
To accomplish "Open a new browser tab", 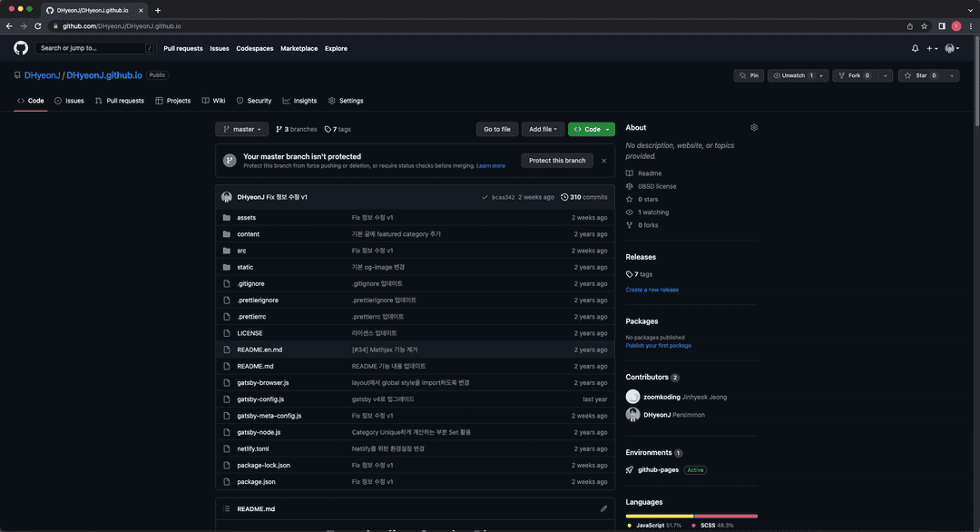I will coord(158,10).
